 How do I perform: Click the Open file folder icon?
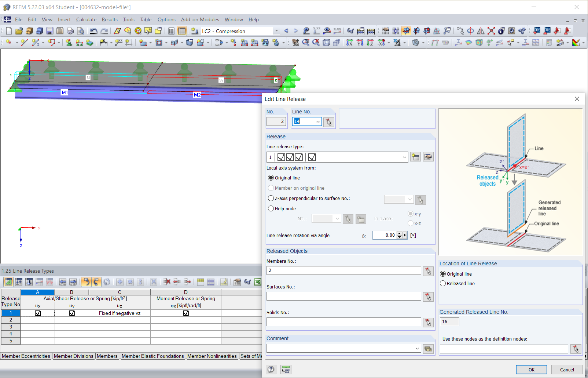pyautogui.click(x=19, y=31)
